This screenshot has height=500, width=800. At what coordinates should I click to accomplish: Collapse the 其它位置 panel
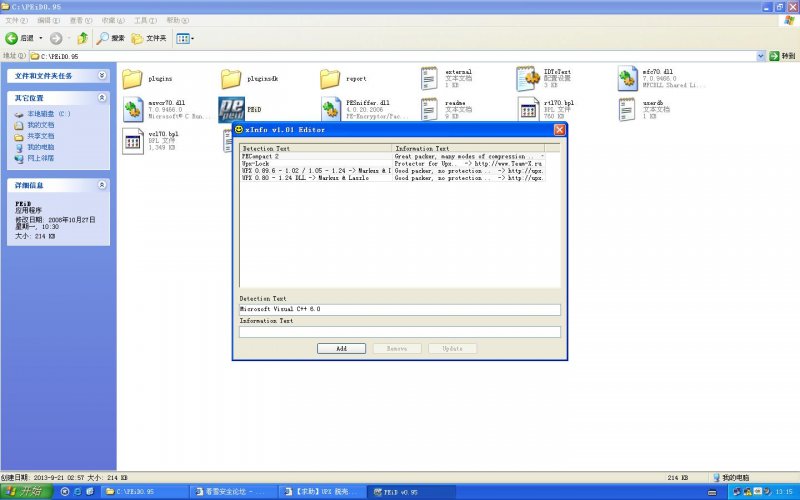click(x=102, y=97)
